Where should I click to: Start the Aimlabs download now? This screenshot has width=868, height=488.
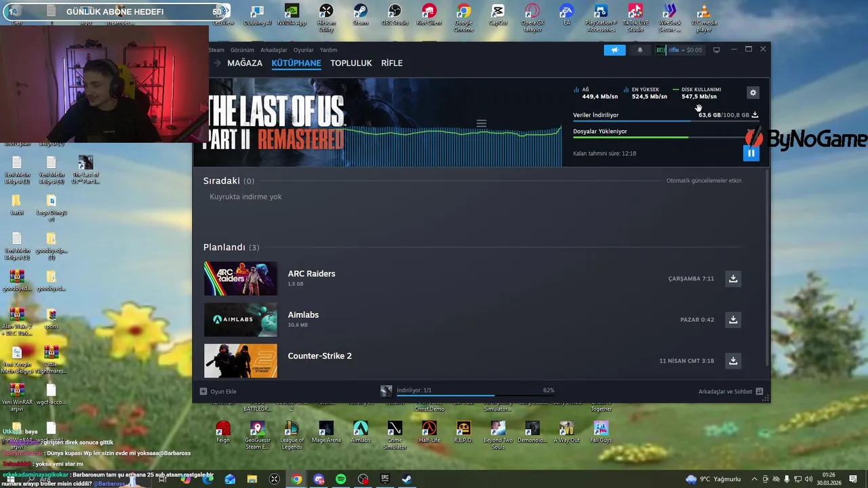click(733, 319)
